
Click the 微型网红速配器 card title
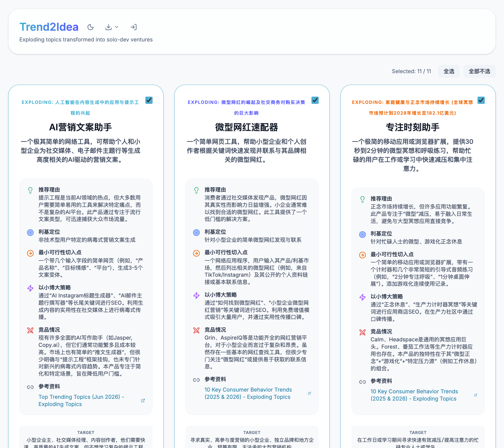247,127
